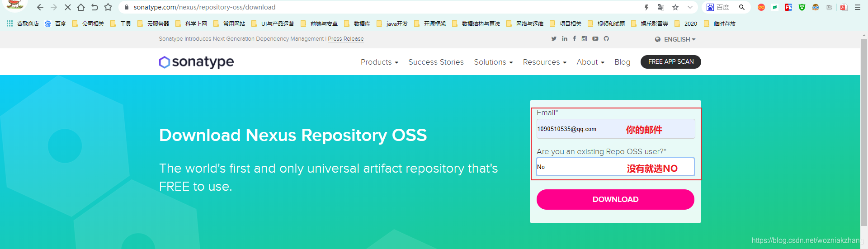Bookmark page using star beside the home icon
This screenshot has width=868, height=249.
(x=108, y=7)
